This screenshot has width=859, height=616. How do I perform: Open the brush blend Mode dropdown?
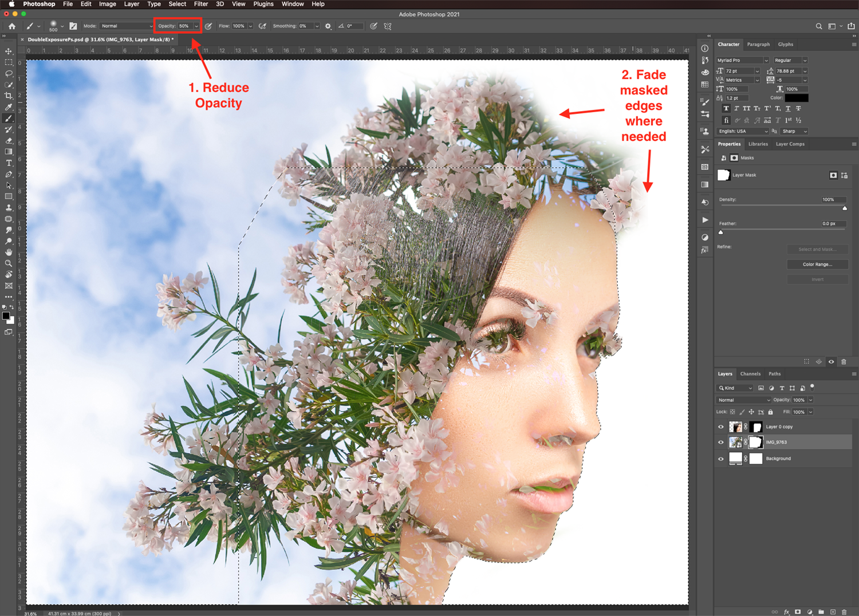click(x=127, y=26)
